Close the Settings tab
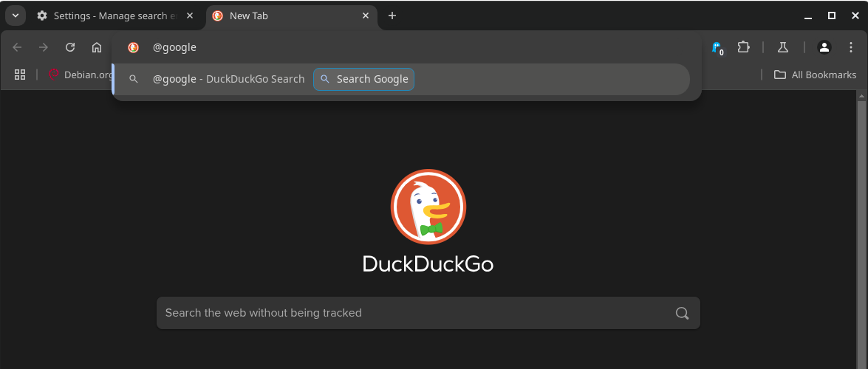Screen dimensions: 868x369 tap(190, 15)
